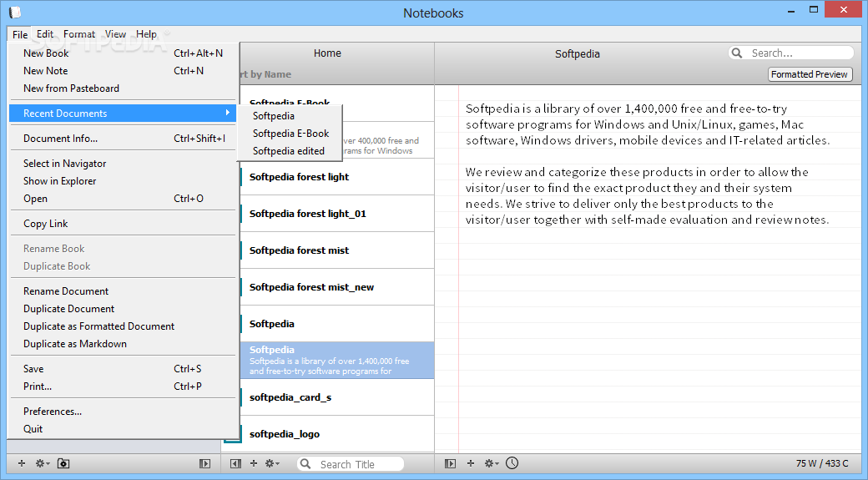Select note Softpedia forest light_01

[336, 214]
